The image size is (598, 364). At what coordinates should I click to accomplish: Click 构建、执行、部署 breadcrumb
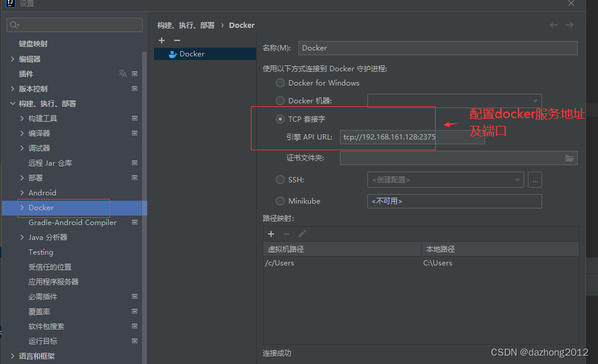coord(185,25)
